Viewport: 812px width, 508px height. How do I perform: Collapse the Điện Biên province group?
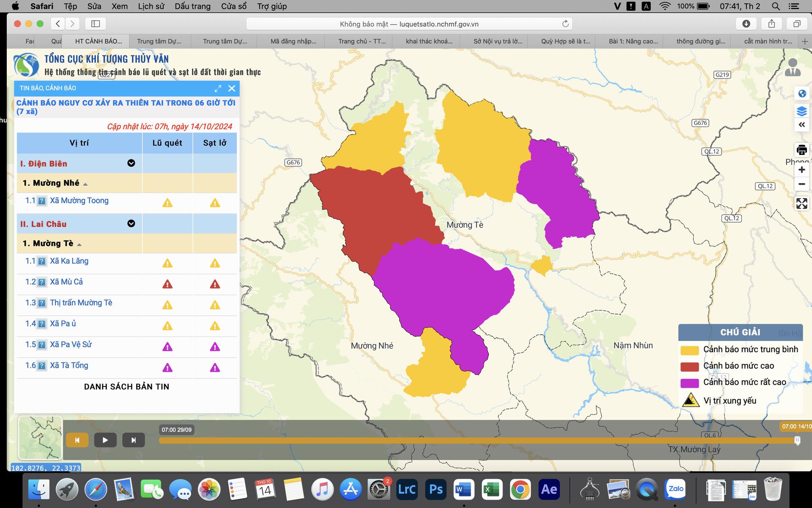[x=131, y=163]
